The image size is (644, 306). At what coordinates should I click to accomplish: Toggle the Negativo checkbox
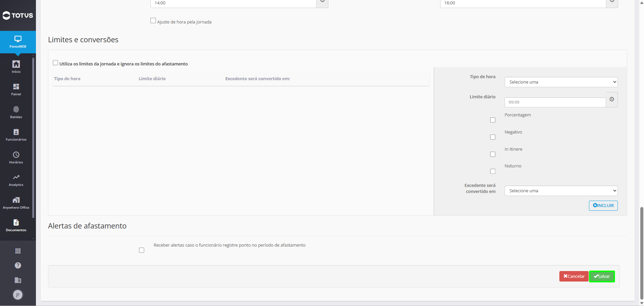pyautogui.click(x=493, y=137)
